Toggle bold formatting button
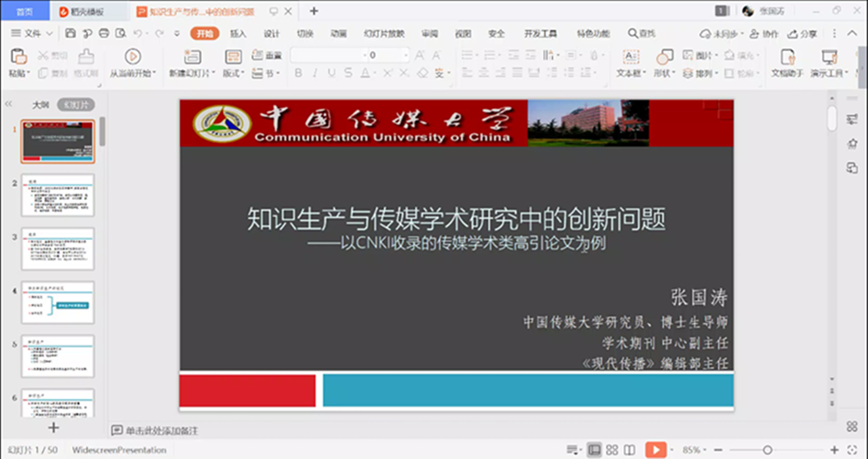The image size is (868, 459). click(x=299, y=73)
